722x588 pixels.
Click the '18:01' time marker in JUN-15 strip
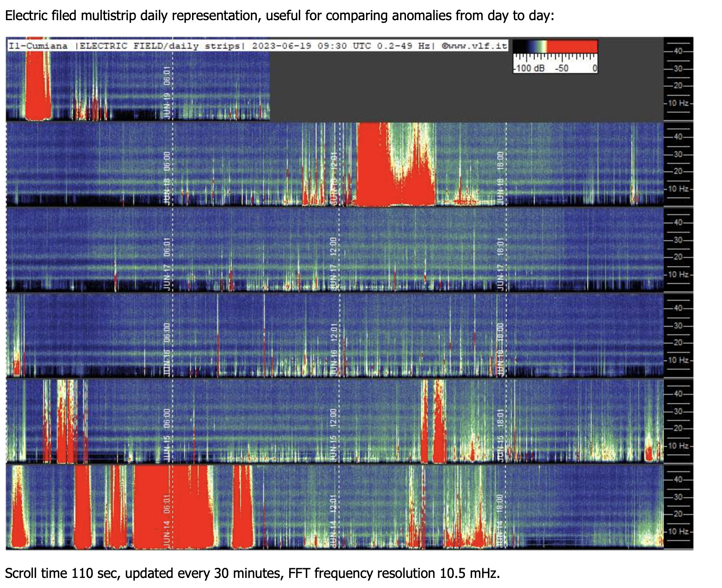tap(500, 418)
